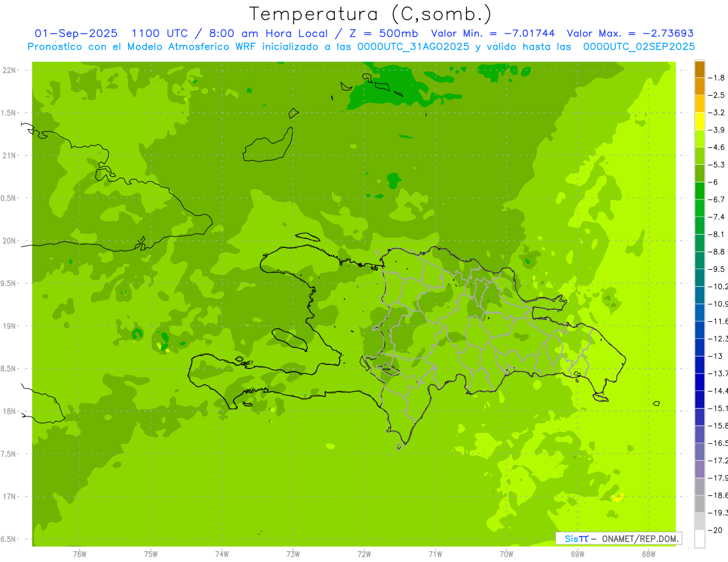Click the "19N" latitude label
Viewport: 728px width, 562px height.
click(9, 326)
